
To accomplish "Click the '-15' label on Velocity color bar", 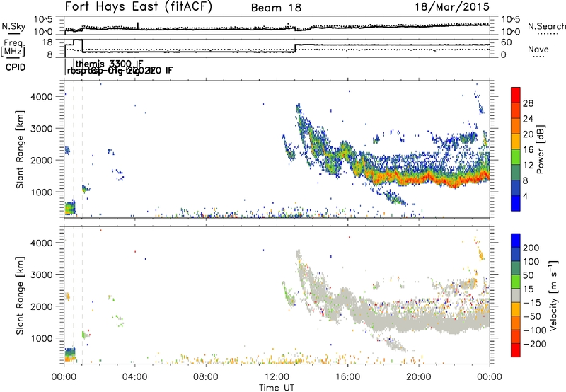I will click(x=532, y=303).
